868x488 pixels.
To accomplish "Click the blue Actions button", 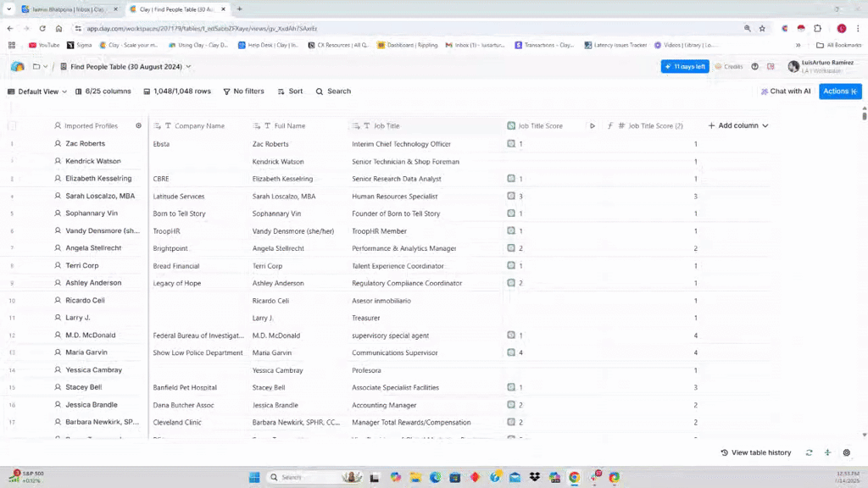I will pos(839,91).
